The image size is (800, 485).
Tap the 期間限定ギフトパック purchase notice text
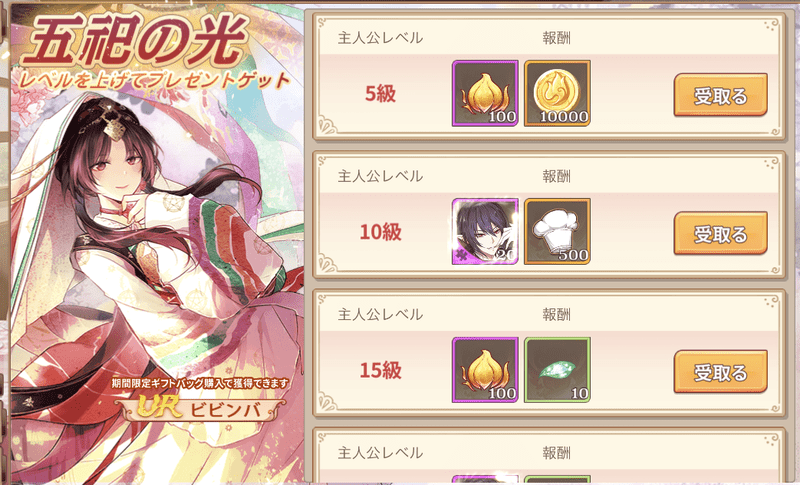click(x=200, y=384)
